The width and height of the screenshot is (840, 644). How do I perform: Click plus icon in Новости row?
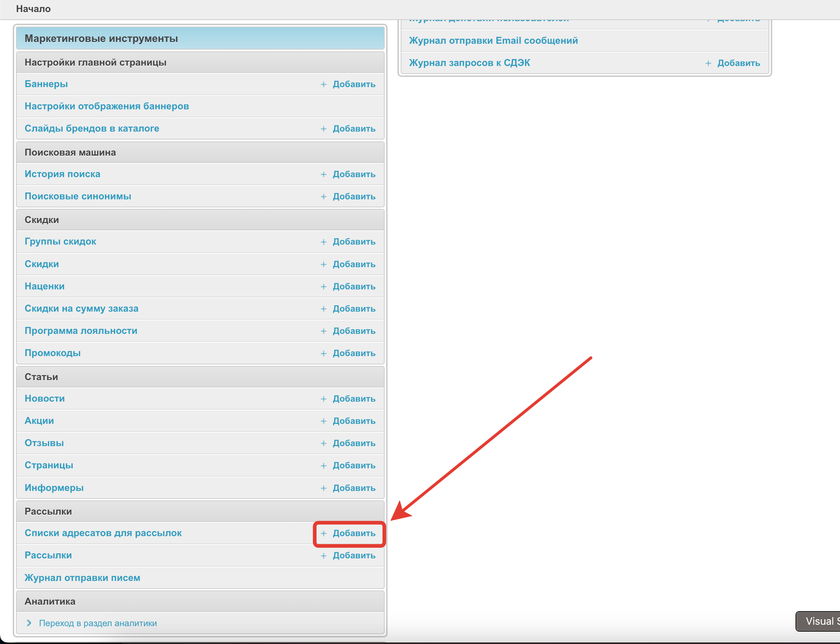tap(323, 399)
